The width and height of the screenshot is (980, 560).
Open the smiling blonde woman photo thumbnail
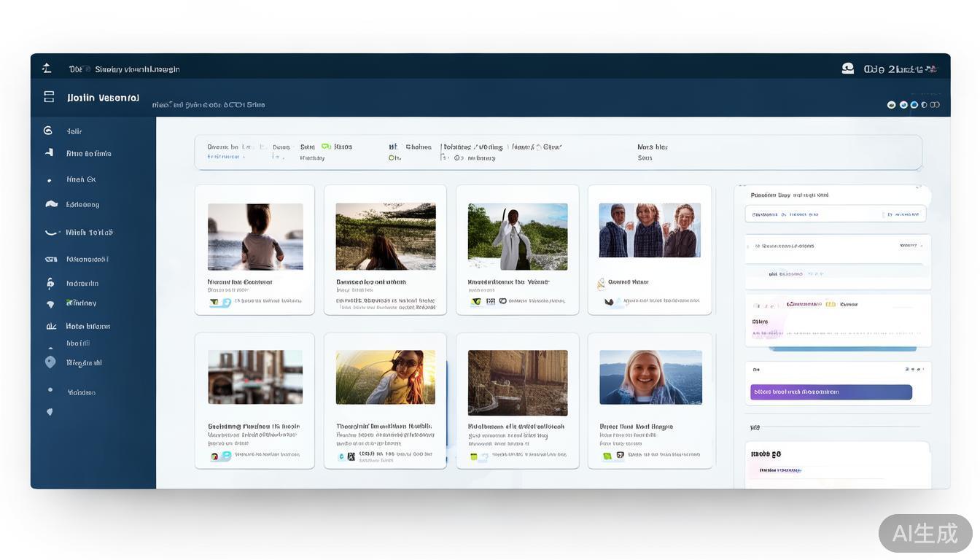pyautogui.click(x=650, y=377)
